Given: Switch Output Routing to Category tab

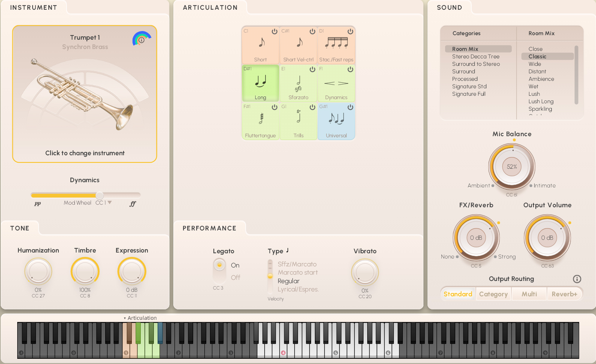Looking at the screenshot, I should (493, 294).
